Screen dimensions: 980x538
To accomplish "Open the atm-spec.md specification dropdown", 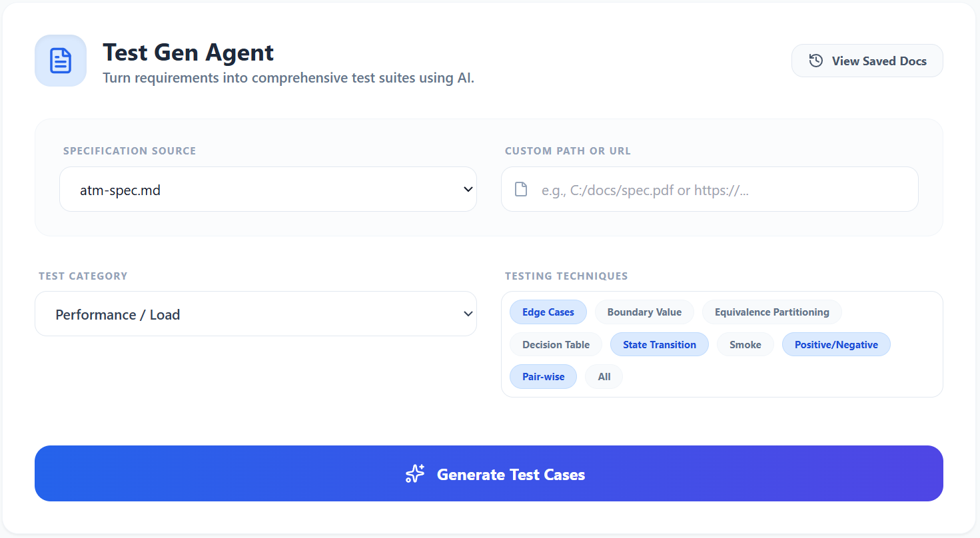I will [x=266, y=189].
